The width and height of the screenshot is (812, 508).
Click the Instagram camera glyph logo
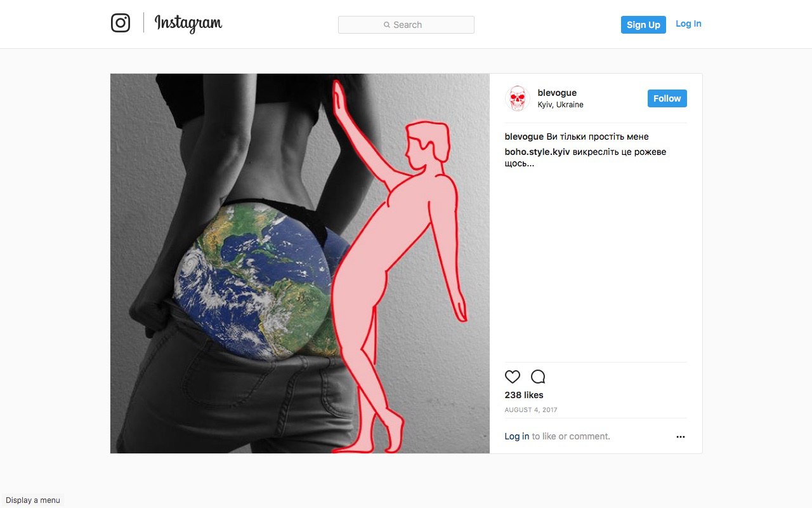pos(121,23)
